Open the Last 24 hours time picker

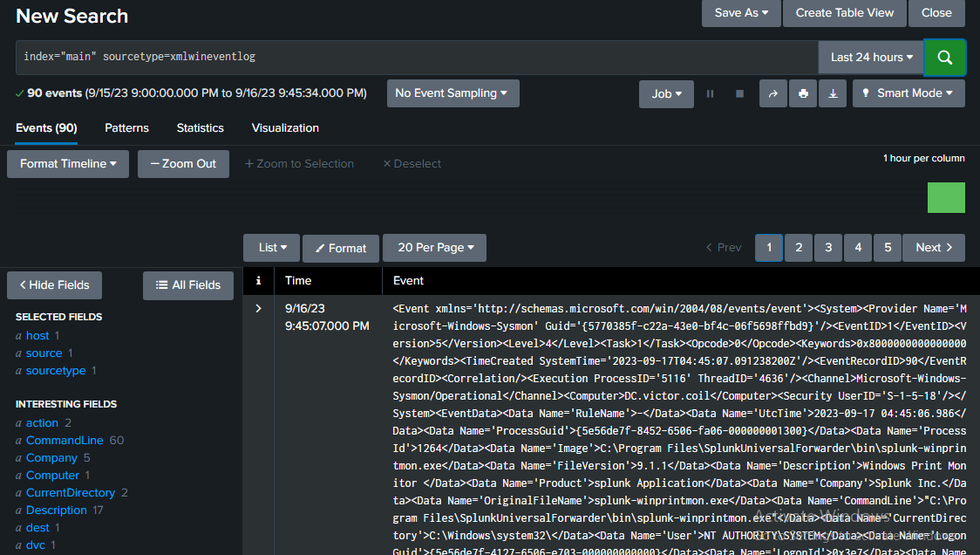coord(869,56)
